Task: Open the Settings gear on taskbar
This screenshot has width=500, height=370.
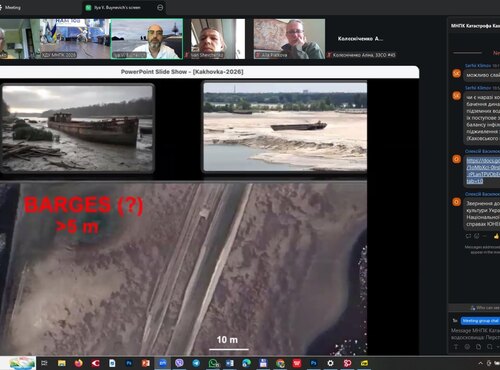Action: pyautogui.click(x=330, y=363)
